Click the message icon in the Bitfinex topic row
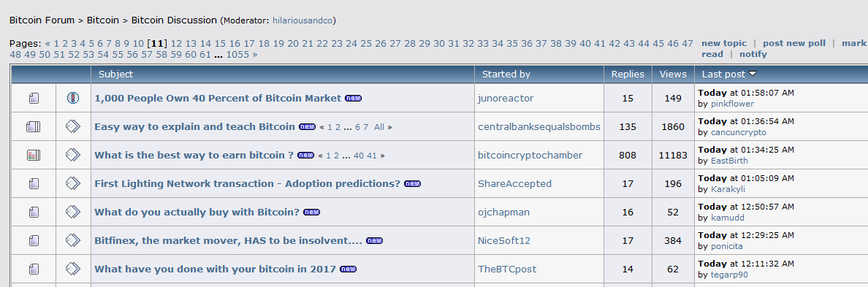Screen dimensions: 868x287 (73, 240)
